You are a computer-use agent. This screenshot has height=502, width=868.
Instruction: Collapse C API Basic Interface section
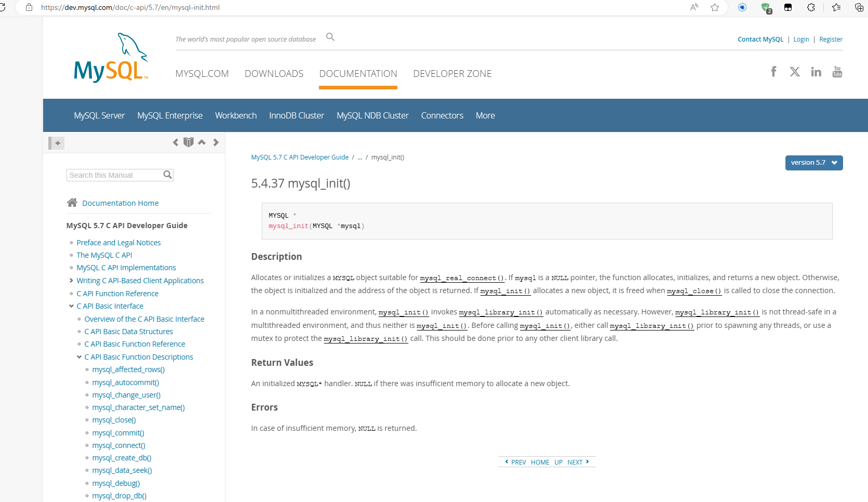coord(71,306)
